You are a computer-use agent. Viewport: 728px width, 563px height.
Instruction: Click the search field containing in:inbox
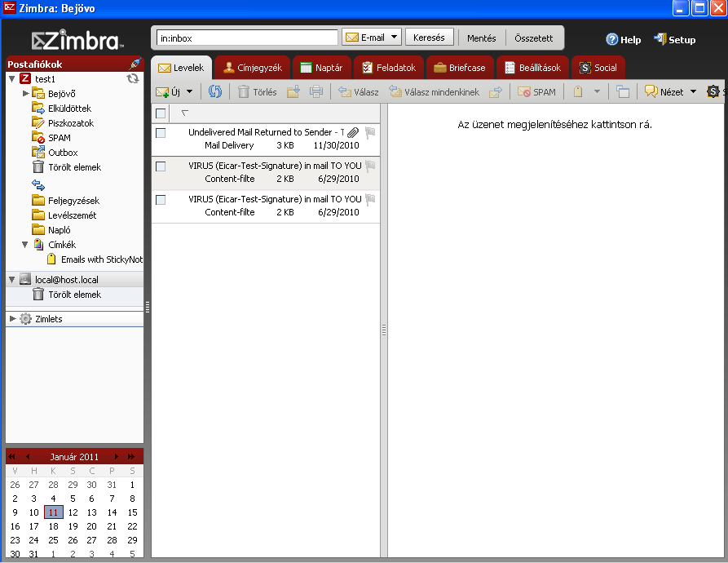(247, 38)
